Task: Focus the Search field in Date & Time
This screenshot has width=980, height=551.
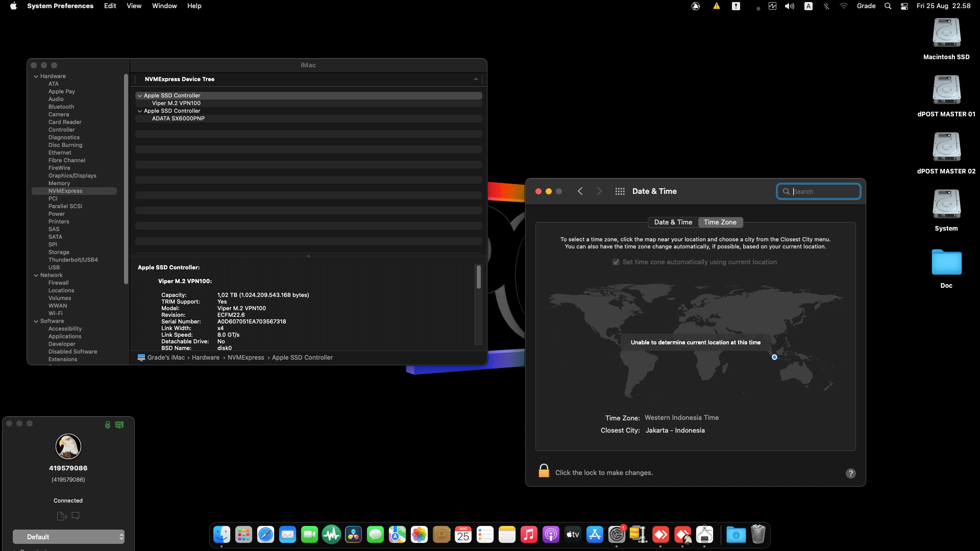Action: tap(819, 191)
